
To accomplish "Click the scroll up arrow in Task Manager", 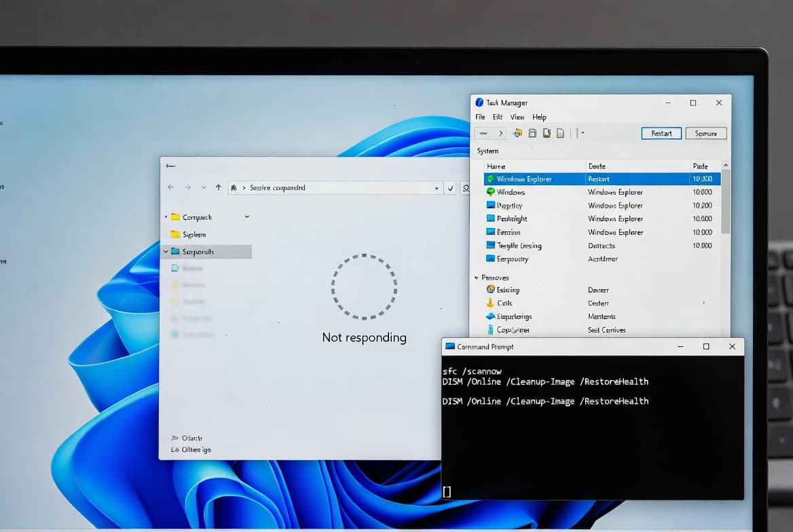I will (x=726, y=166).
